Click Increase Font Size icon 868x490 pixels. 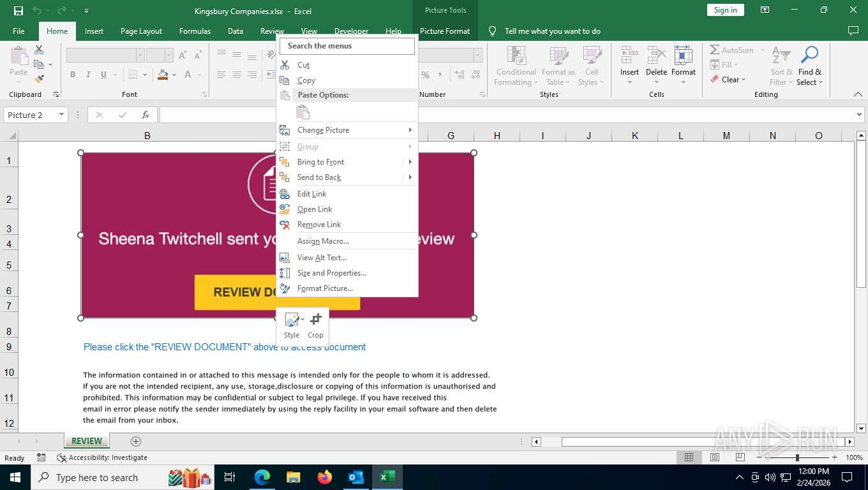pos(183,56)
